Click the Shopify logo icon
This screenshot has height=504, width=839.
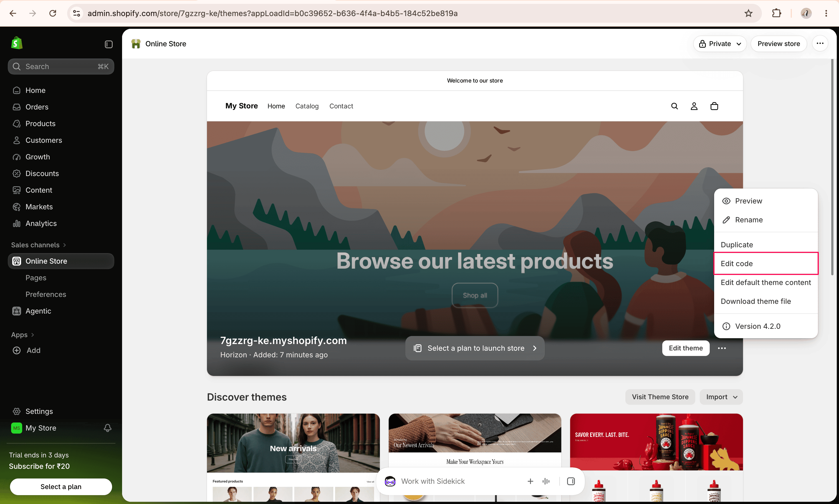coord(17,43)
